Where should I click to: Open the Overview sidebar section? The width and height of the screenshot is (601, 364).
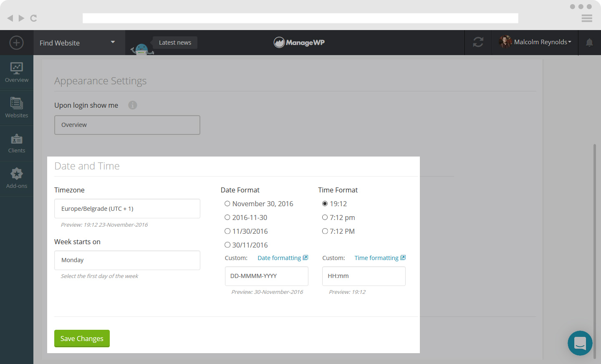[x=17, y=73]
